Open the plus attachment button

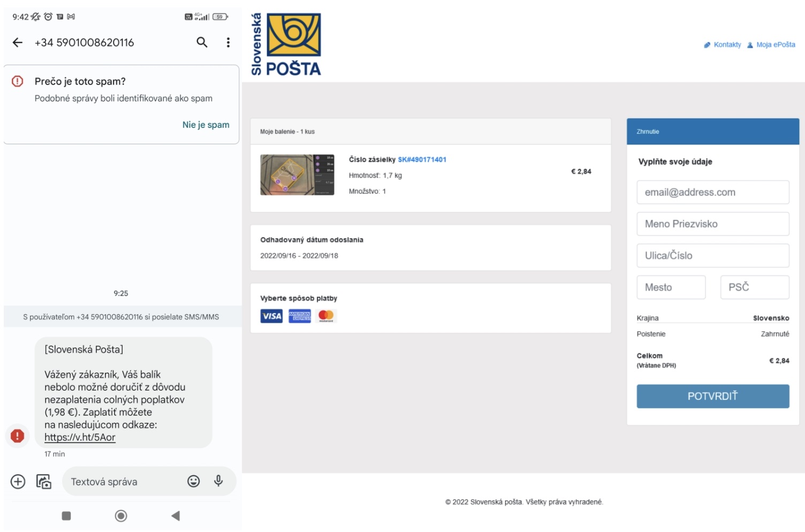[18, 482]
